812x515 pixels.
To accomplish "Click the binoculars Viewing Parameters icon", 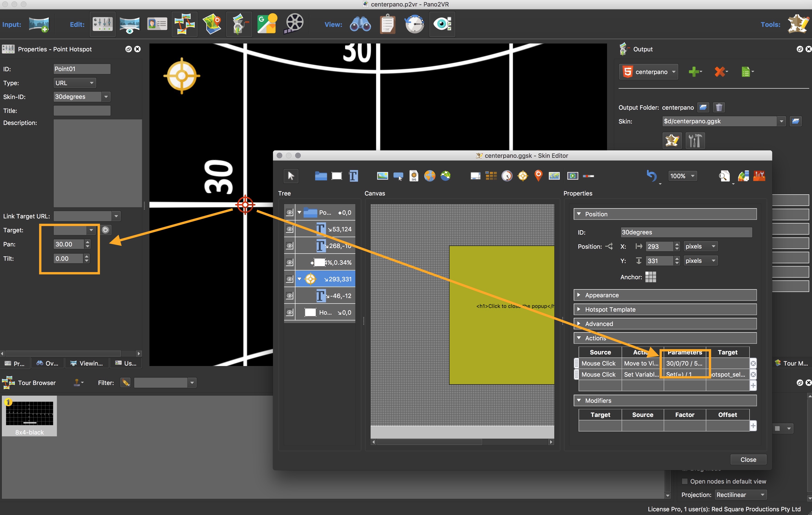I will (360, 24).
